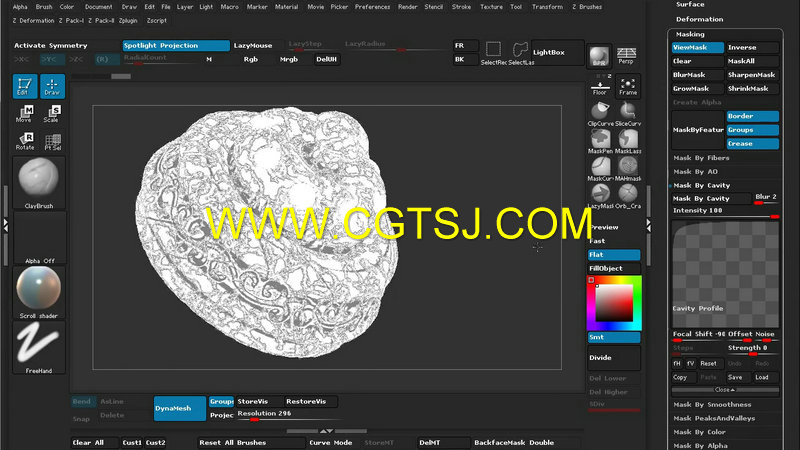
Task: Open the FreeHand stroke selector
Action: point(39,348)
